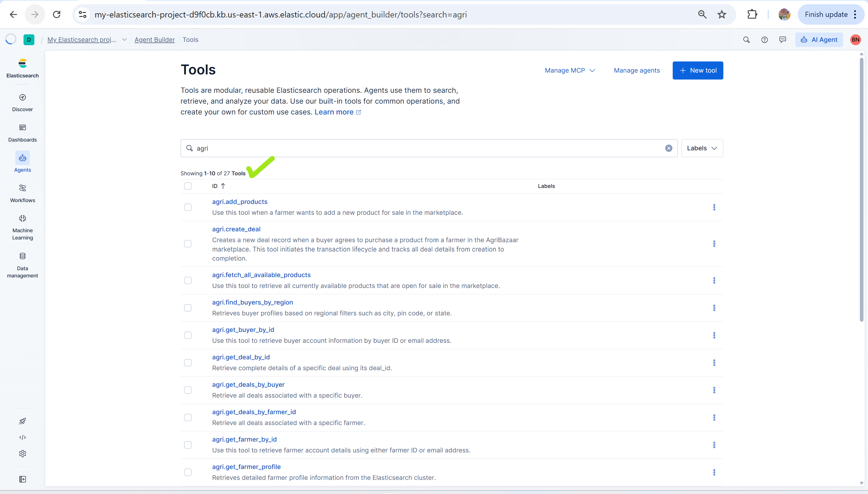The height and width of the screenshot is (494, 868).
Task: Open Machine Learning section
Action: point(22,227)
